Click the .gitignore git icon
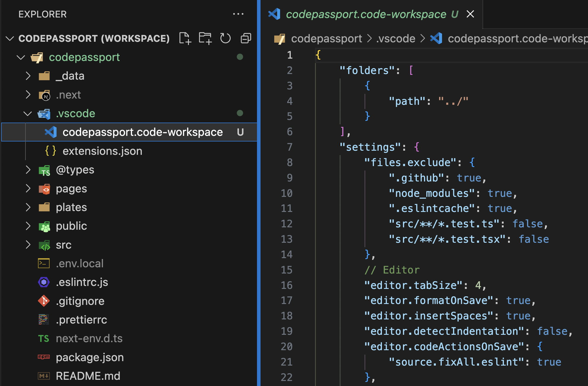This screenshot has height=386, width=588. 44,301
